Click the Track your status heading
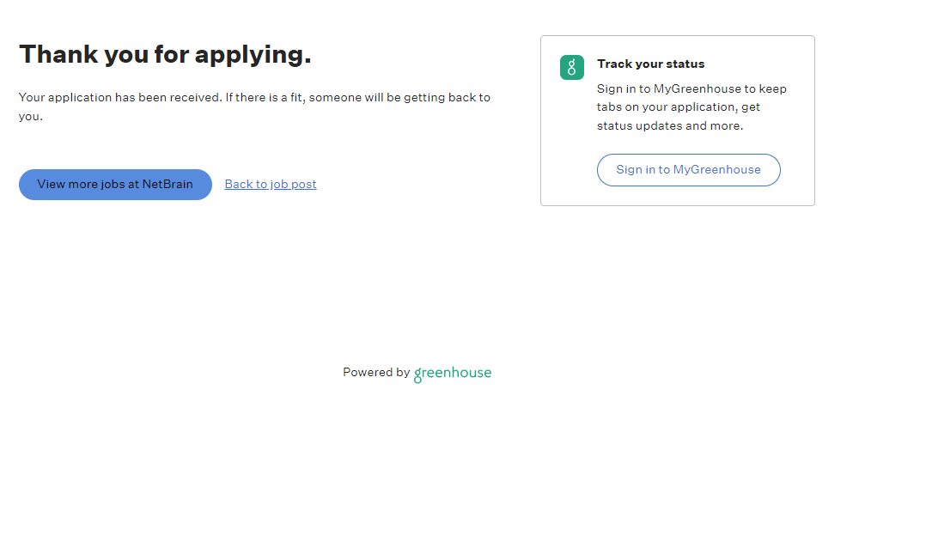The width and height of the screenshot is (926, 560). [650, 64]
